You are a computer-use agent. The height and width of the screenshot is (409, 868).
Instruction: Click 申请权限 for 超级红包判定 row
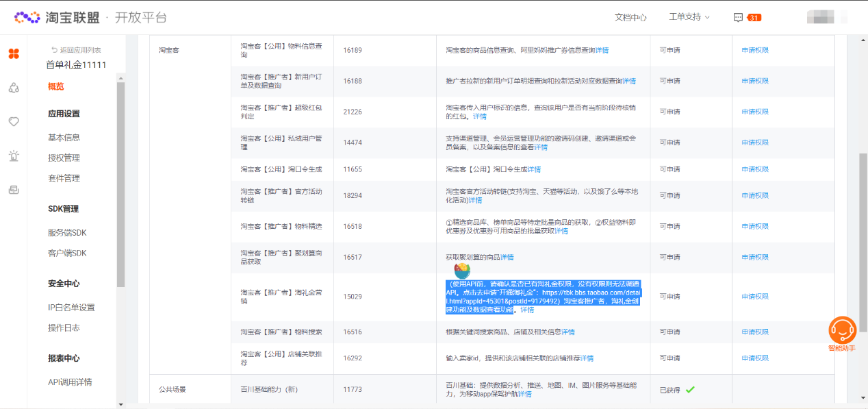click(x=755, y=112)
